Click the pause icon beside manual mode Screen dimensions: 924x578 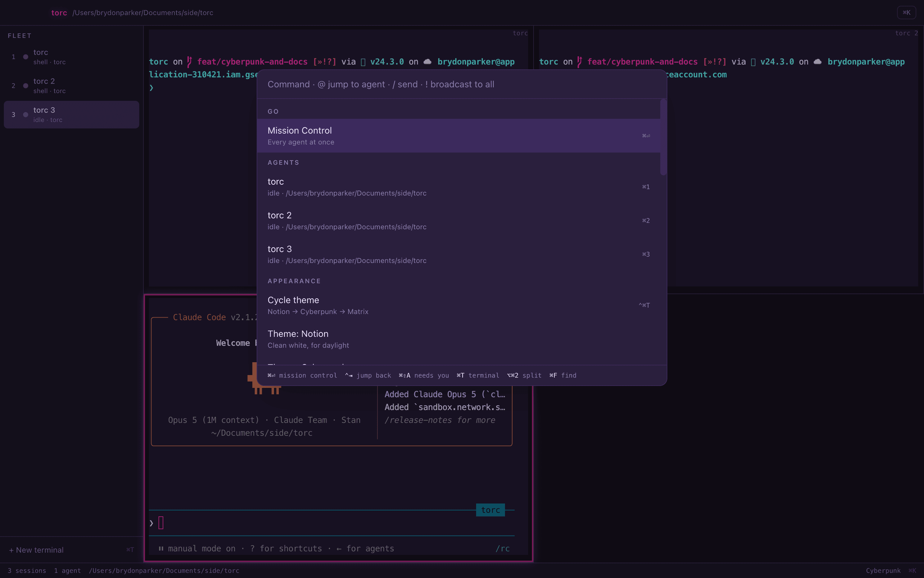pos(161,548)
